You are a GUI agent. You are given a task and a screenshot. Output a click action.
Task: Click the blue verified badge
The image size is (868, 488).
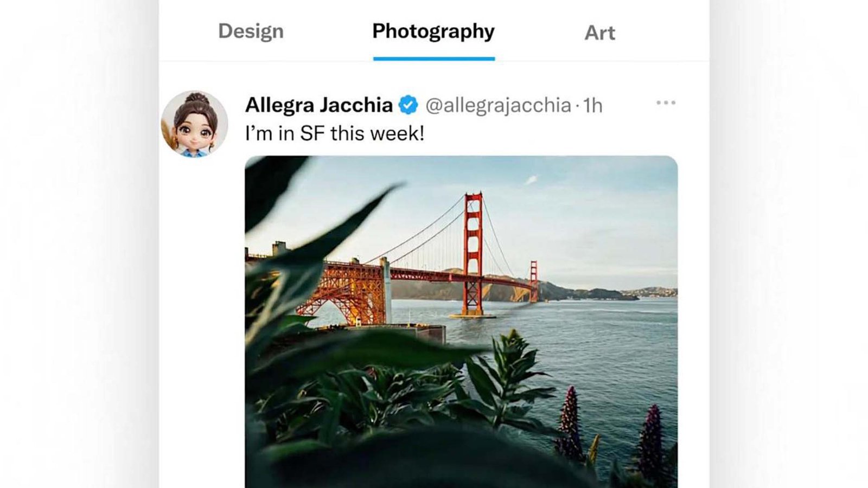click(408, 105)
